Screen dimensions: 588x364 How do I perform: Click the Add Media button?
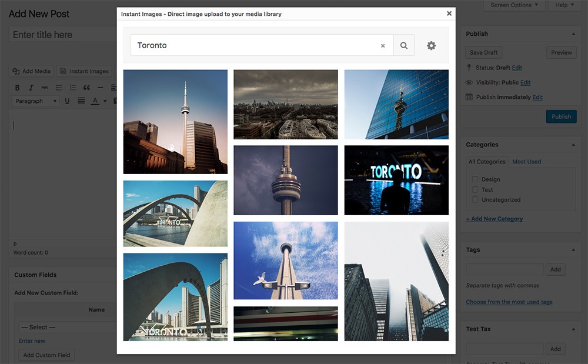[32, 71]
